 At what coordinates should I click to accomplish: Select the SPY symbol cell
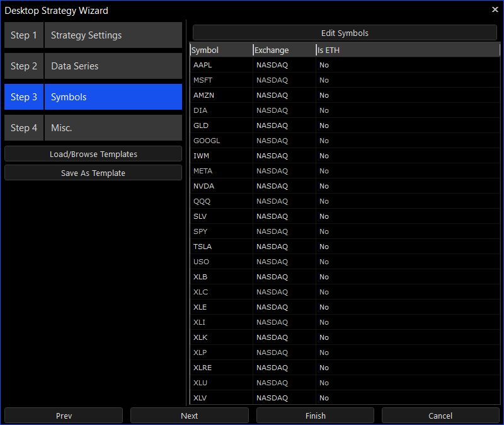tap(222, 231)
